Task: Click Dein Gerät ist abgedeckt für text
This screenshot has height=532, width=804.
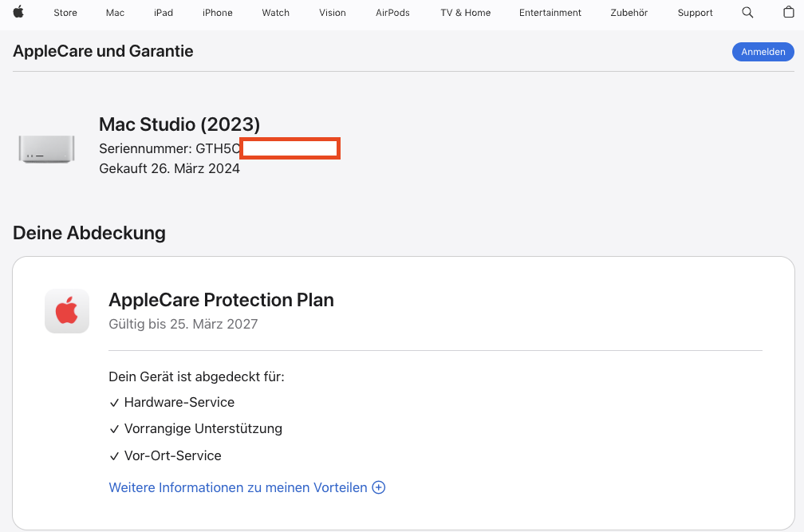Action: 196,376
